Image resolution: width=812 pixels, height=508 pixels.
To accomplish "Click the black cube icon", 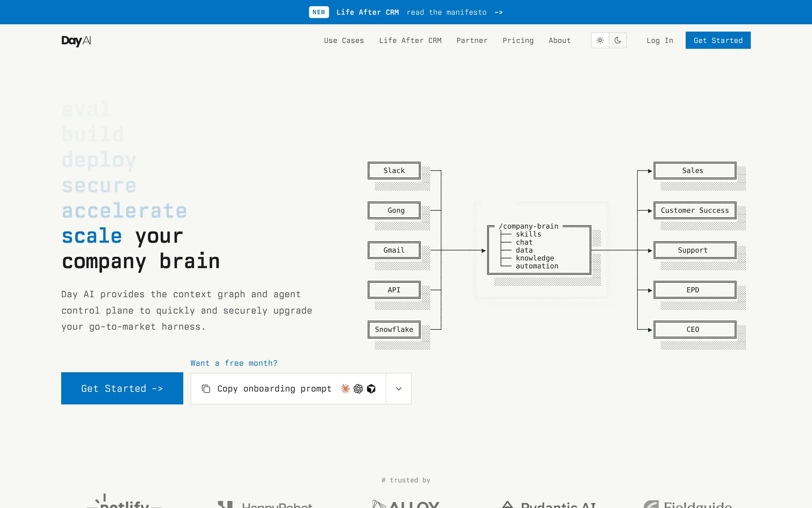I will 371,388.
